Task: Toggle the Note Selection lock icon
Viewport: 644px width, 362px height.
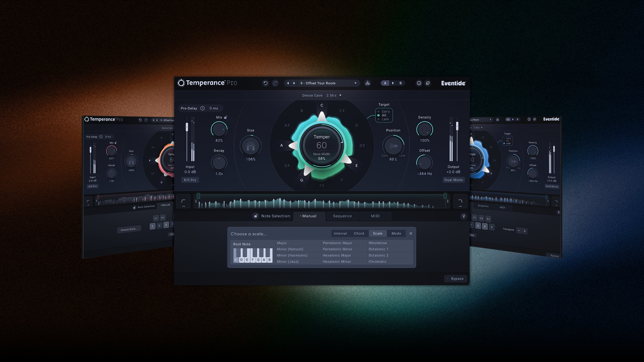Action: (x=256, y=216)
